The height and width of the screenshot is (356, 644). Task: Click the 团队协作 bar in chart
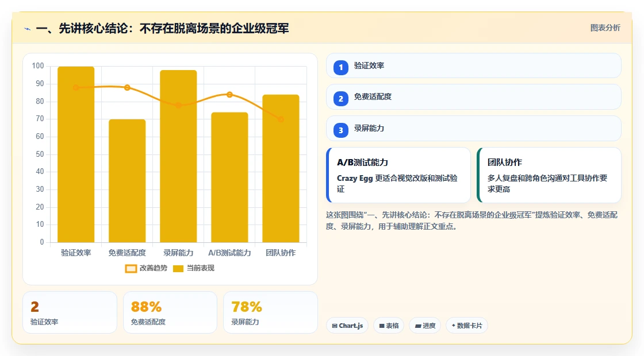[x=281, y=169]
